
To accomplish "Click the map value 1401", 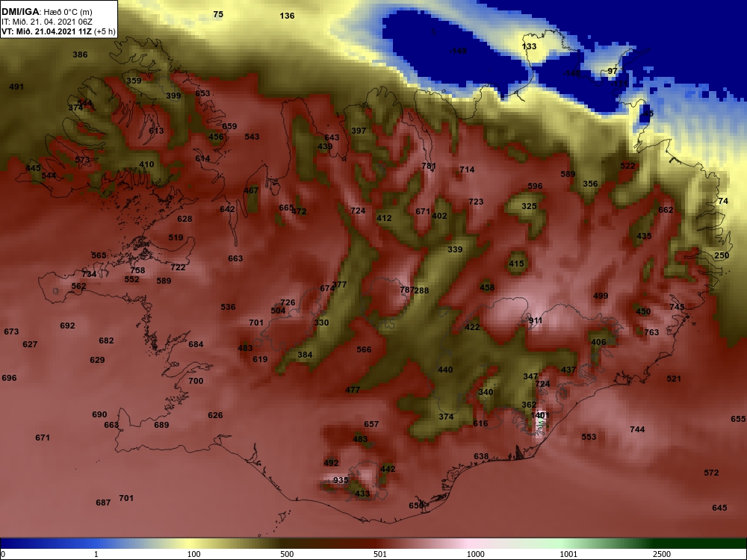I will tap(540, 415).
